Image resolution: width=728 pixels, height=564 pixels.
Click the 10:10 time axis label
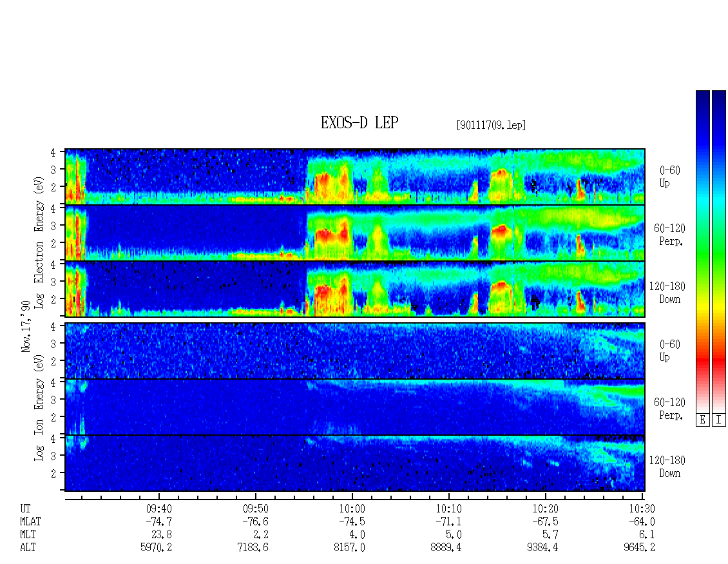(x=448, y=509)
